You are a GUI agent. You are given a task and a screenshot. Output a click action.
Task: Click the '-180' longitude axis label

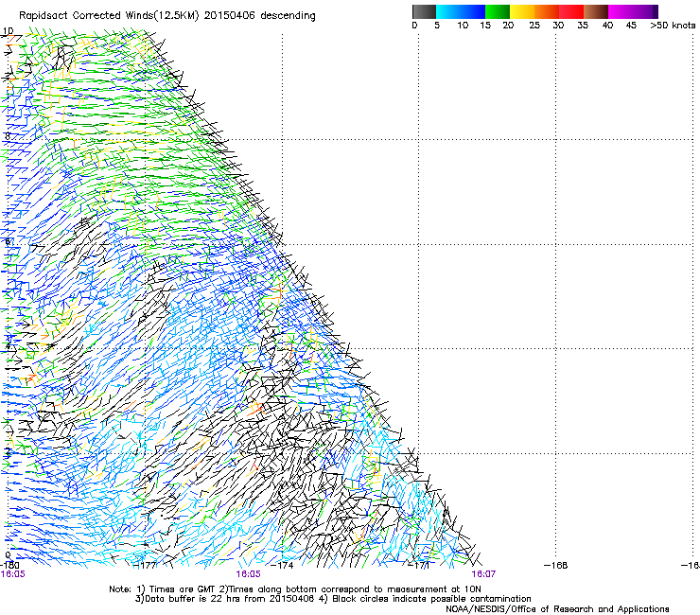(9, 565)
